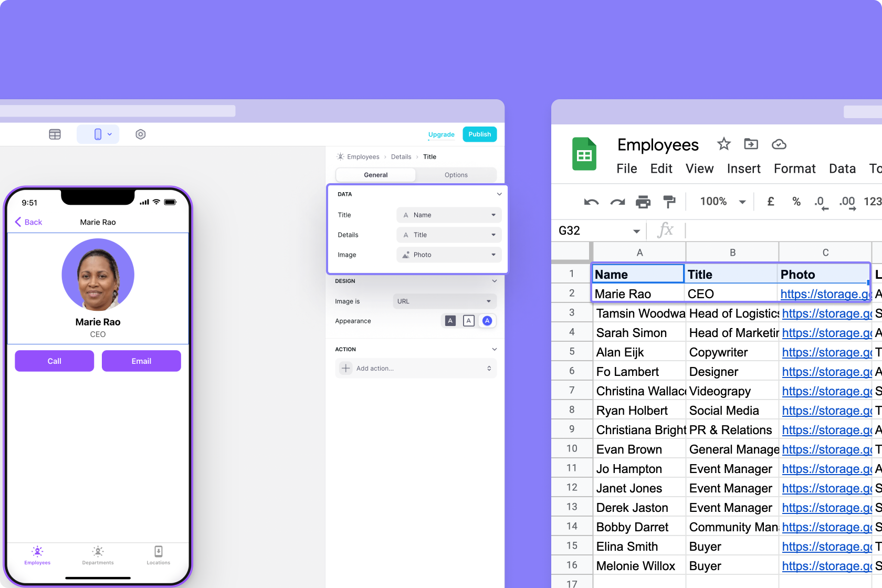
Task: Click the Undo icon in the Sheets toolbar
Action: [591, 202]
